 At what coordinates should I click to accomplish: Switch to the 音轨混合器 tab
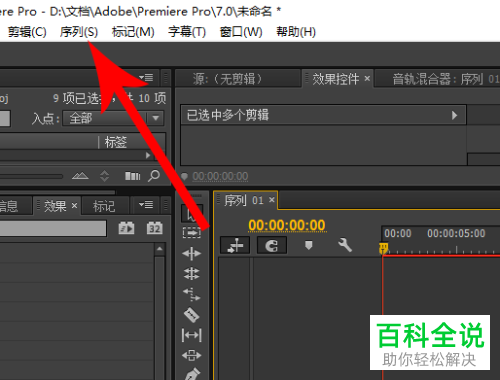click(x=437, y=79)
